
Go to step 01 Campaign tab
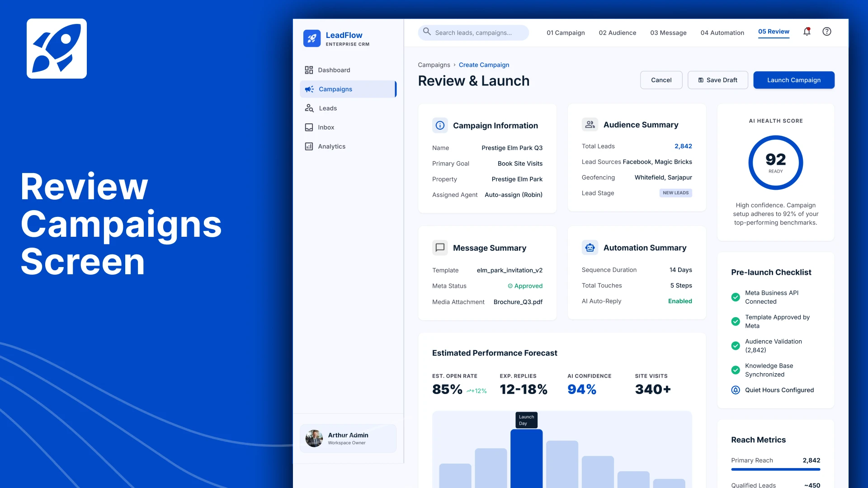click(x=566, y=33)
